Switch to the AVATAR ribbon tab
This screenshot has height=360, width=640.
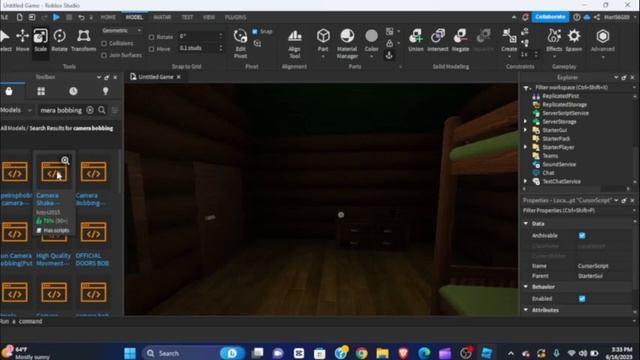162,17
